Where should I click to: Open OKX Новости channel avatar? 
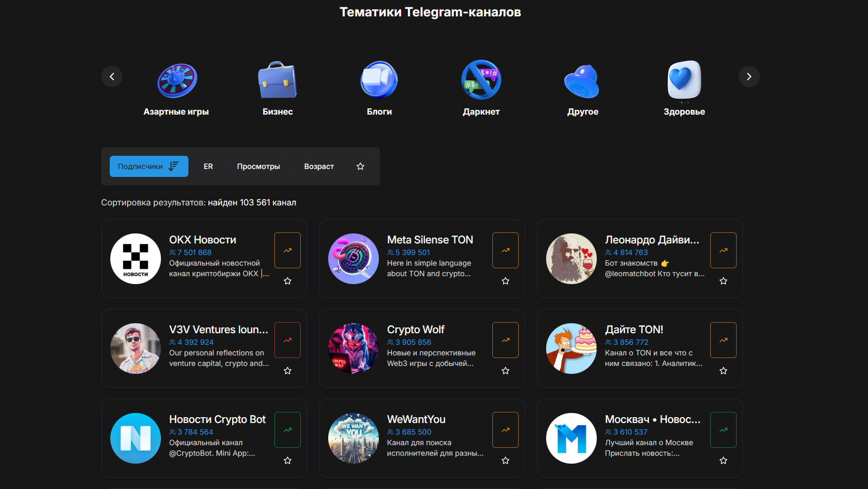(136, 259)
